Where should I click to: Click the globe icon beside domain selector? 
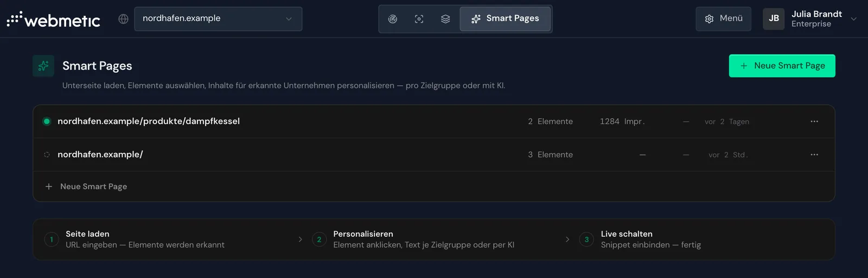click(x=124, y=19)
